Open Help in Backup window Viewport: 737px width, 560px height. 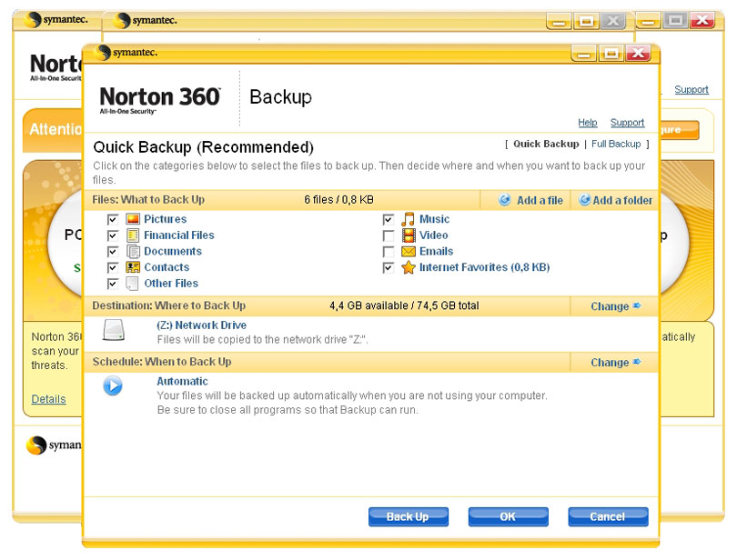point(588,123)
